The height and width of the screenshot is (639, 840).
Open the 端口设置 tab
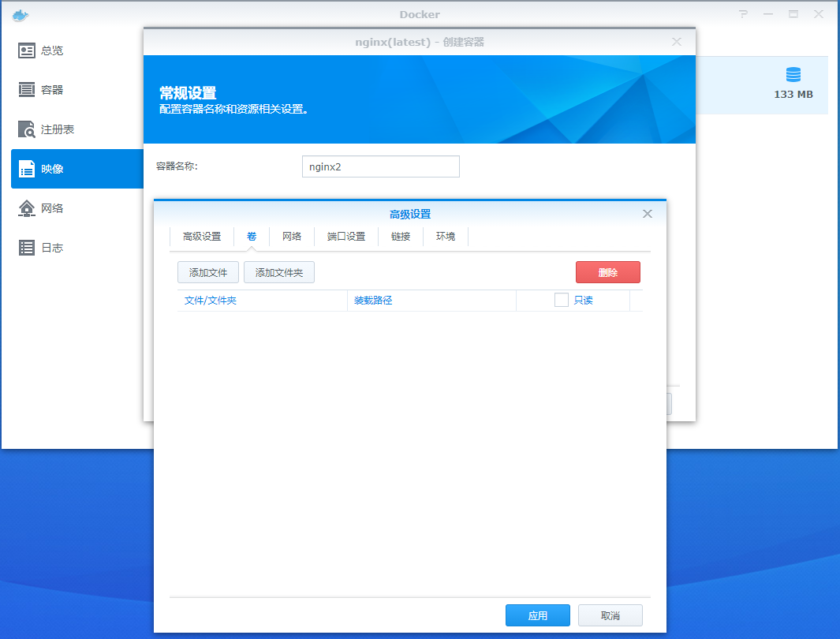click(x=345, y=236)
